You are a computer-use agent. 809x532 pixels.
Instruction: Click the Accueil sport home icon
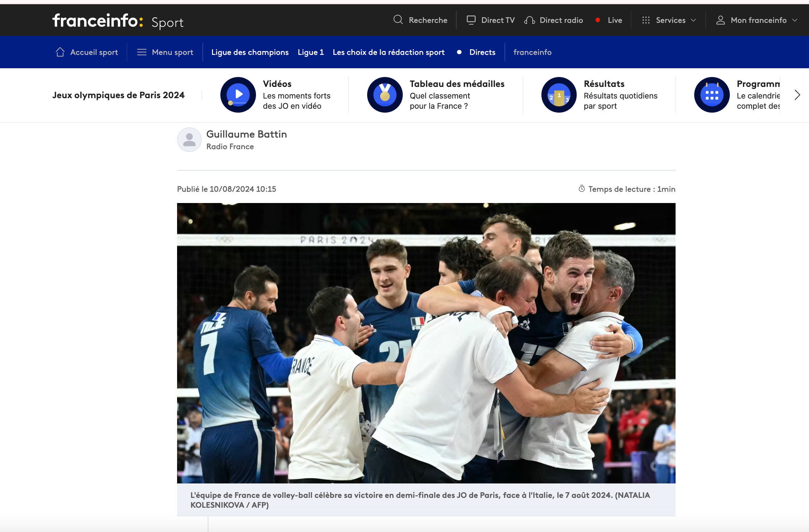[x=60, y=52]
